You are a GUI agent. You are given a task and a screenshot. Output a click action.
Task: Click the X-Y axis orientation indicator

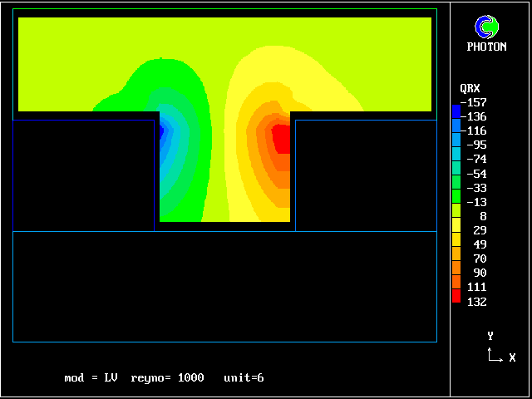pos(495,351)
